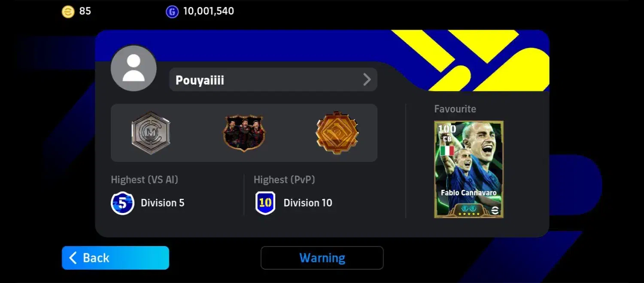Screen dimensions: 644x283
Task: Open the Warning button
Action: (322, 258)
